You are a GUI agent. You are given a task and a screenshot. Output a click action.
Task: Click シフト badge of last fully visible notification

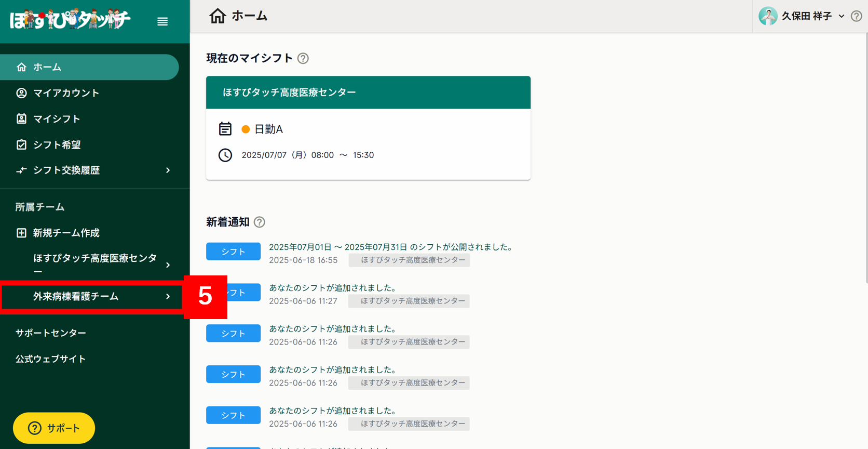click(x=233, y=415)
